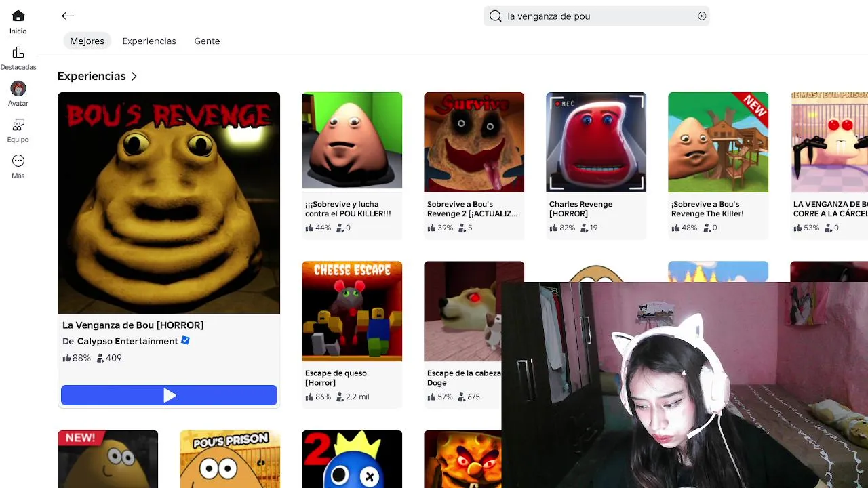The width and height of the screenshot is (868, 488).
Task: Clear the search text with X icon
Action: (702, 16)
